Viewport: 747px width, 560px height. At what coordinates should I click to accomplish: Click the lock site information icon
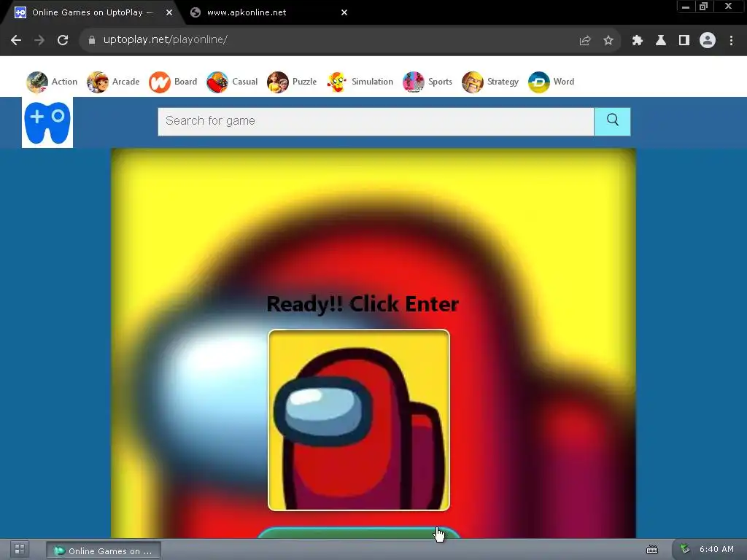(92, 40)
